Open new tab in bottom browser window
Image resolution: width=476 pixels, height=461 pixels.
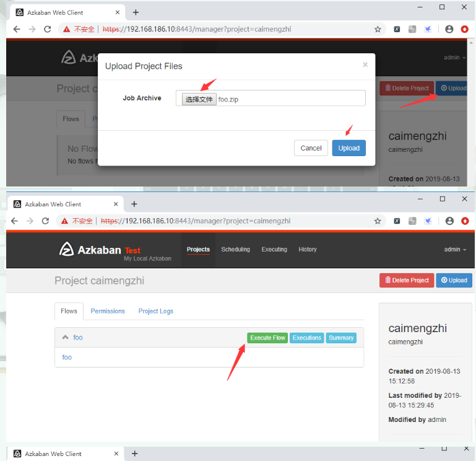click(x=135, y=454)
